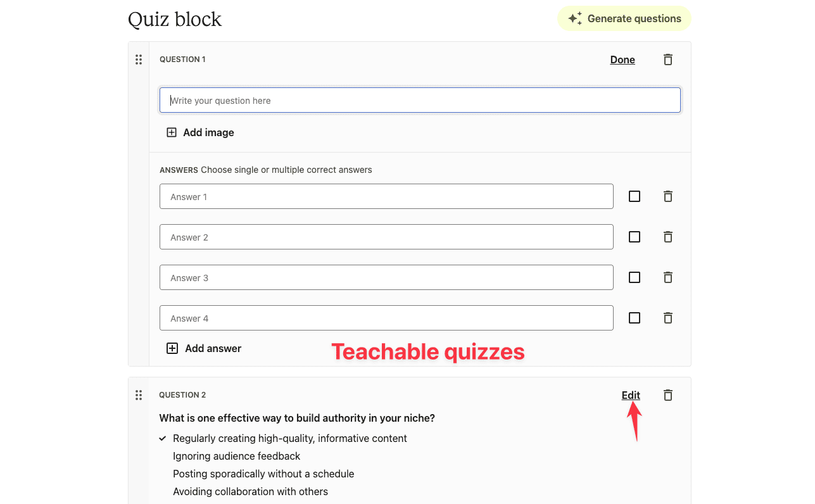Click the drag handle for Question 2
Image resolution: width=815 pixels, height=504 pixels.
(139, 395)
